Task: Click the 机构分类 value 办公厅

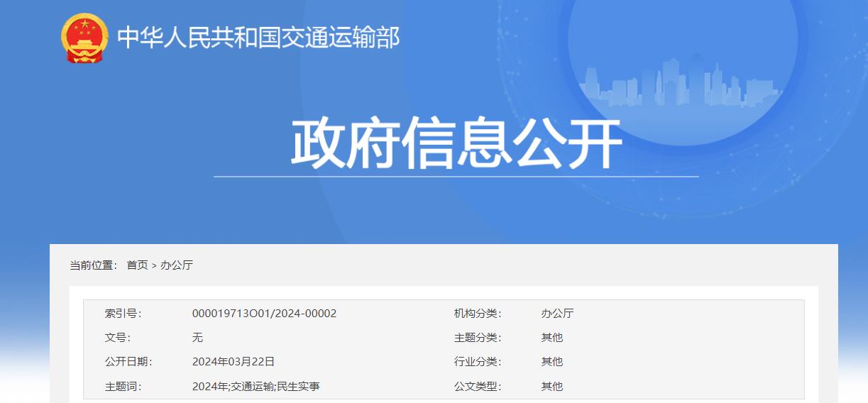Action: point(557,314)
